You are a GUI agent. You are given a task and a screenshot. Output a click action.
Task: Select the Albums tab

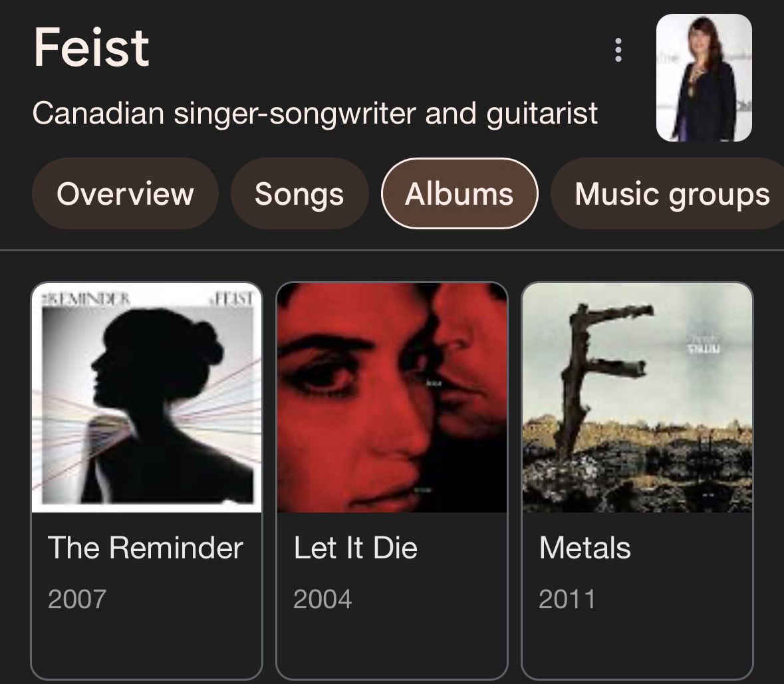click(459, 194)
